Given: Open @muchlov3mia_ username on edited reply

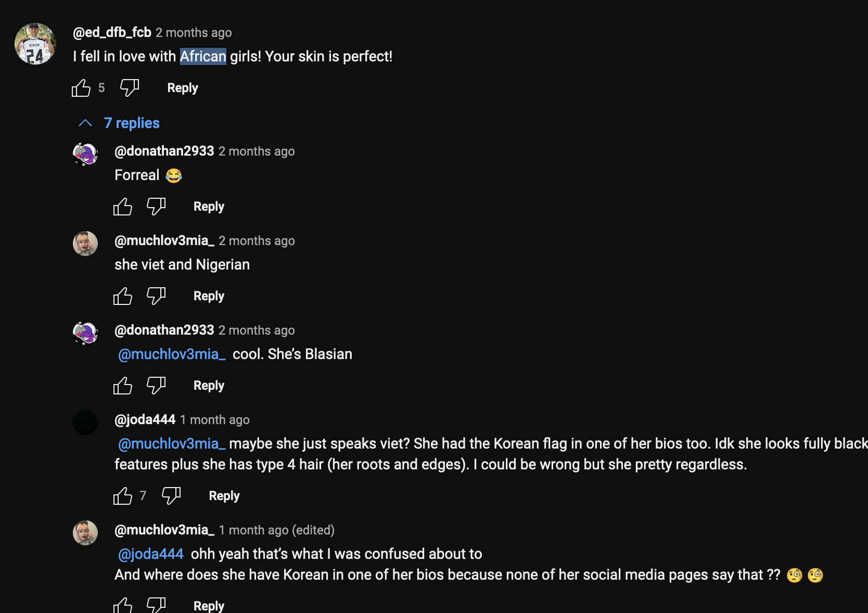Looking at the screenshot, I should (x=164, y=530).
